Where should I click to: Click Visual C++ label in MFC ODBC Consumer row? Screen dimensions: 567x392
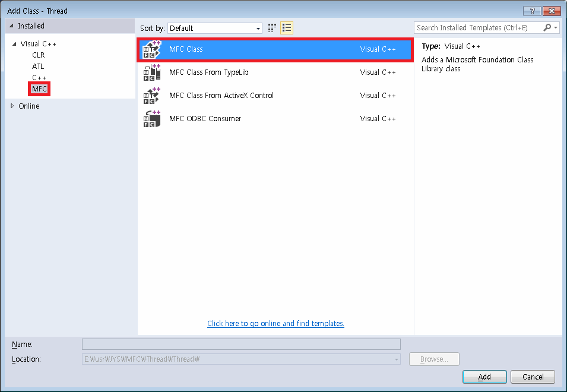coord(378,119)
